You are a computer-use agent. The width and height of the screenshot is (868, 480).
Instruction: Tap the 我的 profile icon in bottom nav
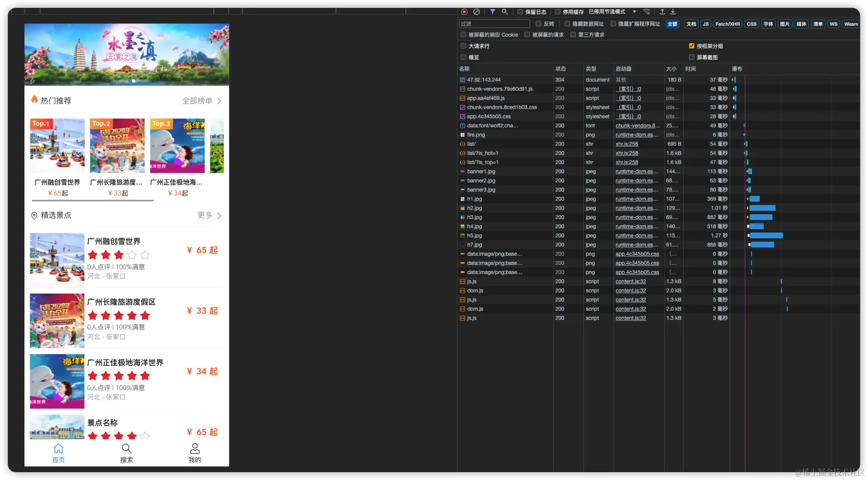195,449
